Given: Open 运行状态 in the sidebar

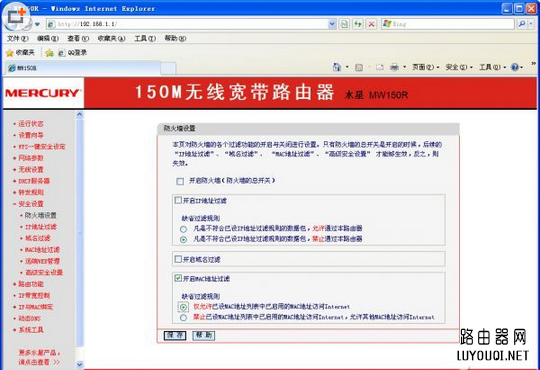Looking at the screenshot, I should [x=31, y=124].
